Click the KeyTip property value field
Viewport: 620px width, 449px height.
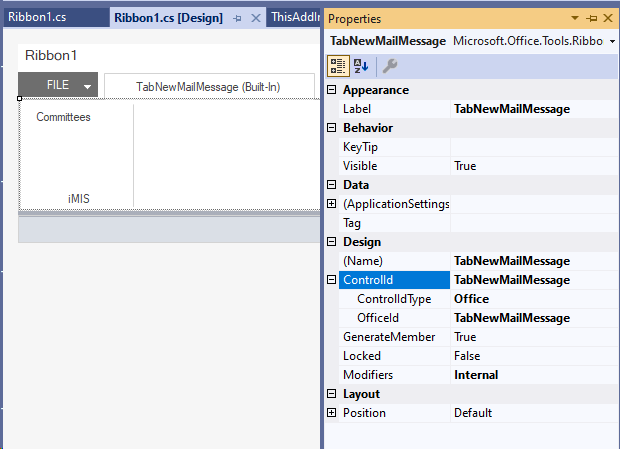click(533, 147)
